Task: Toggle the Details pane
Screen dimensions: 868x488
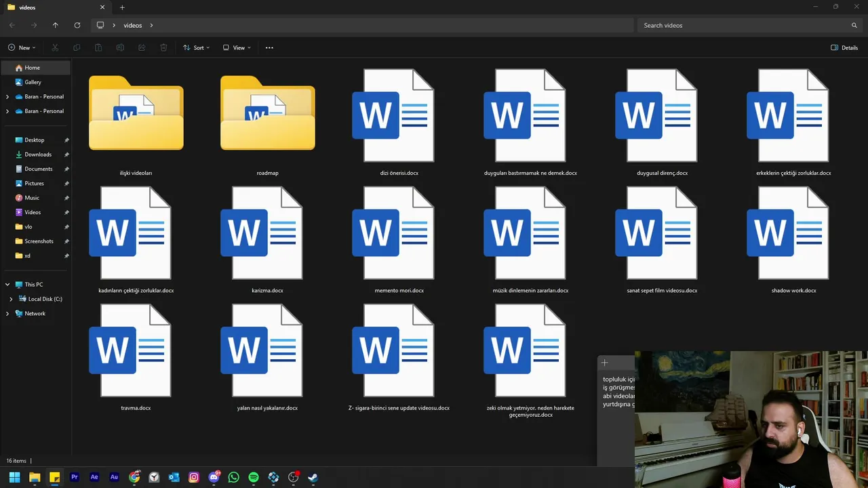Action: 844,47
